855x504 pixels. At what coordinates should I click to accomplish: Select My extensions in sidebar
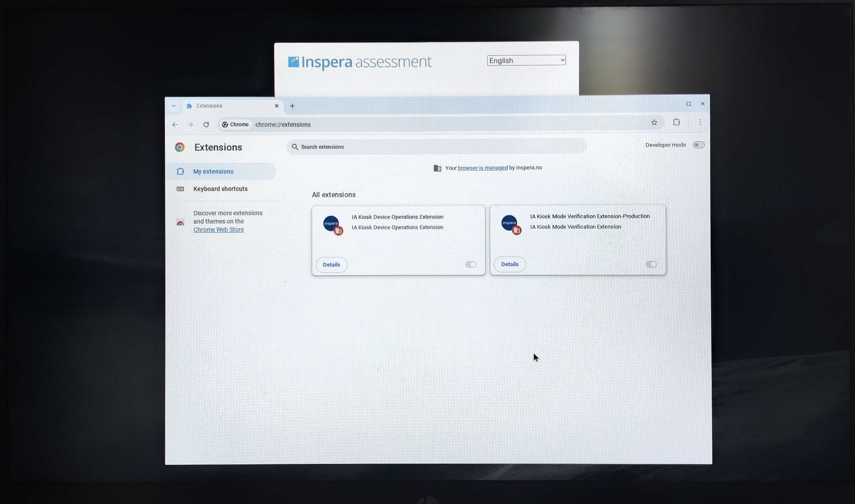point(221,172)
